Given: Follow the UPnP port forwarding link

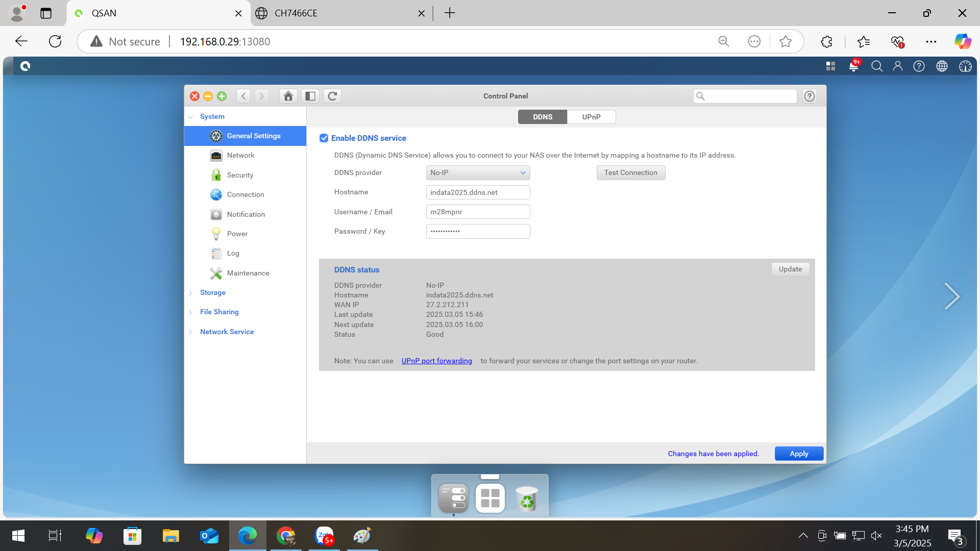Looking at the screenshot, I should pos(436,361).
